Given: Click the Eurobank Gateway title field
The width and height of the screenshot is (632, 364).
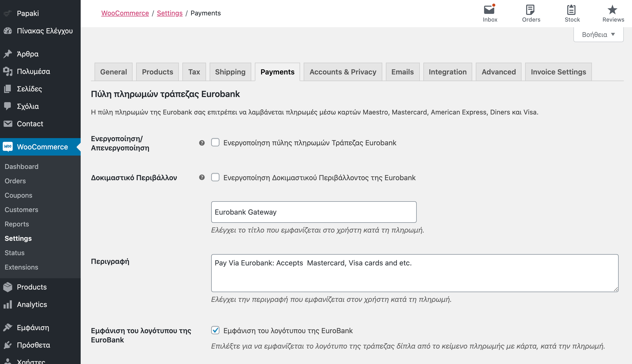Looking at the screenshot, I should point(314,212).
